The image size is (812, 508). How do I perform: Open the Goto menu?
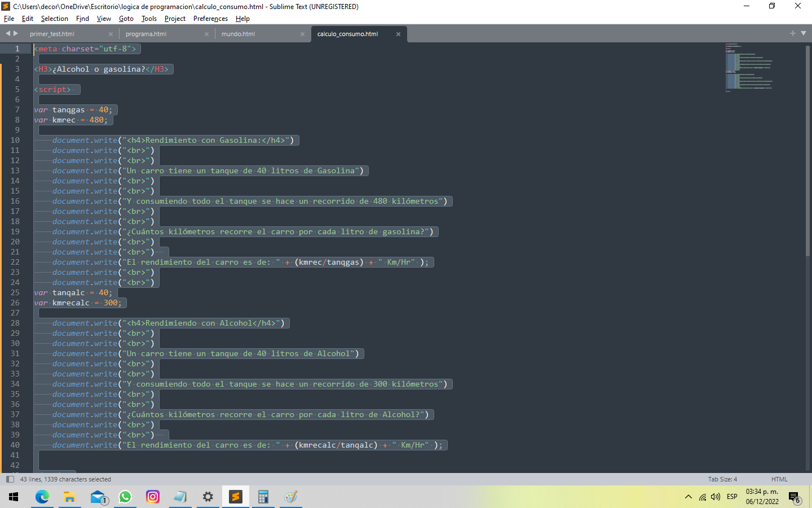click(126, 19)
